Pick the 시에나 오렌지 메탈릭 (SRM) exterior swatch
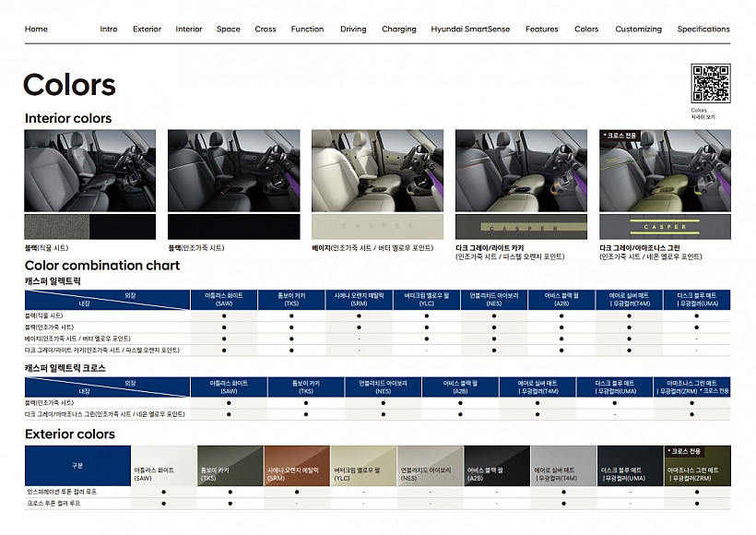Image resolution: width=756 pixels, height=535 pixels. 297,466
